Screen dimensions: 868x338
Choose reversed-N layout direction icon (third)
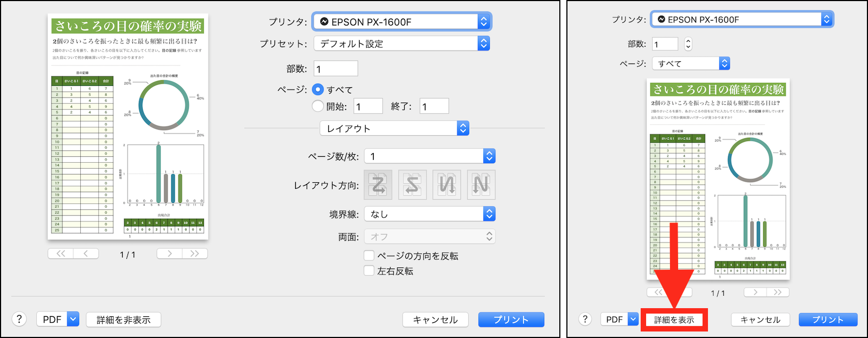click(x=447, y=185)
